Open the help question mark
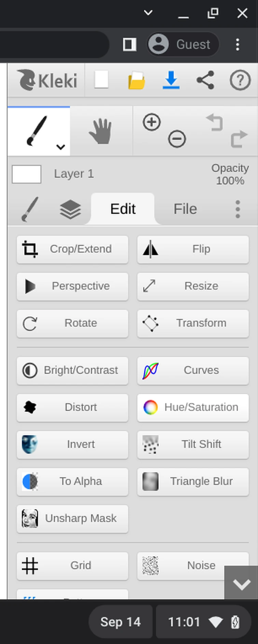The width and height of the screenshot is (258, 644). (240, 80)
